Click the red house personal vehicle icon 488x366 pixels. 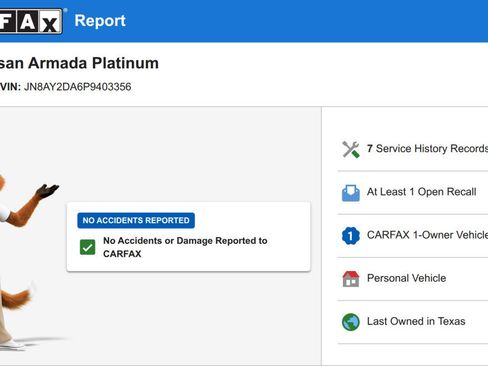point(351,279)
